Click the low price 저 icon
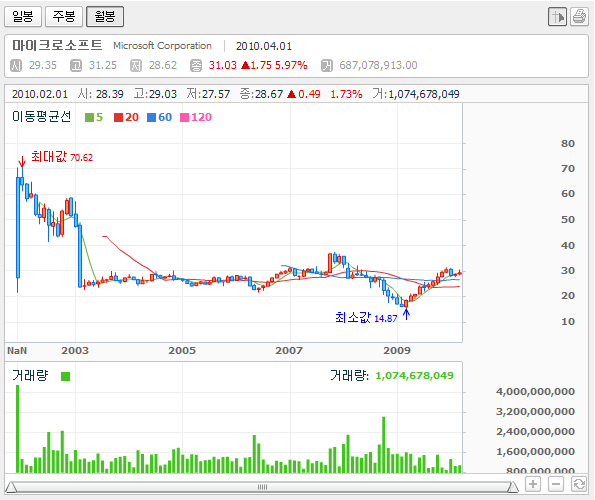The image size is (595, 500). click(x=136, y=65)
